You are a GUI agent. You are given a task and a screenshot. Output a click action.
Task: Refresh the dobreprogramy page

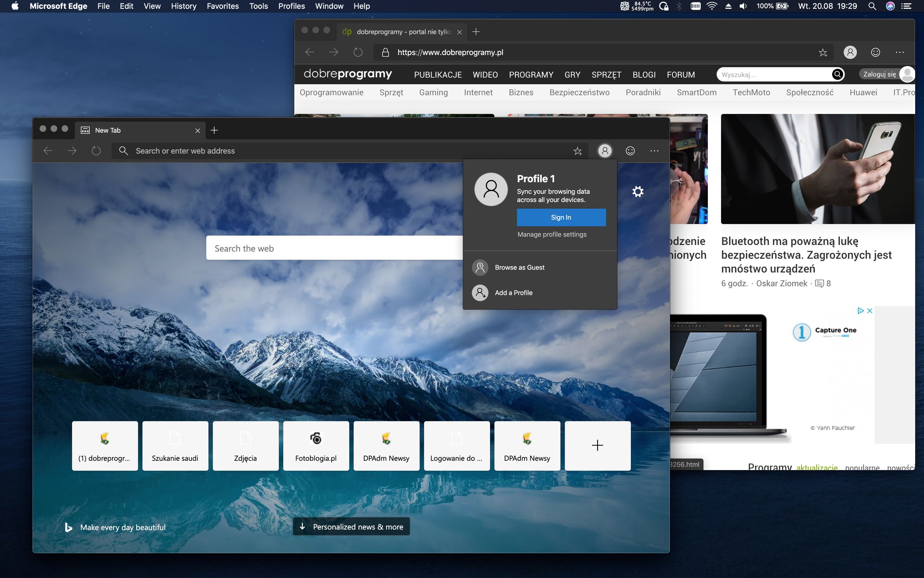pos(358,52)
